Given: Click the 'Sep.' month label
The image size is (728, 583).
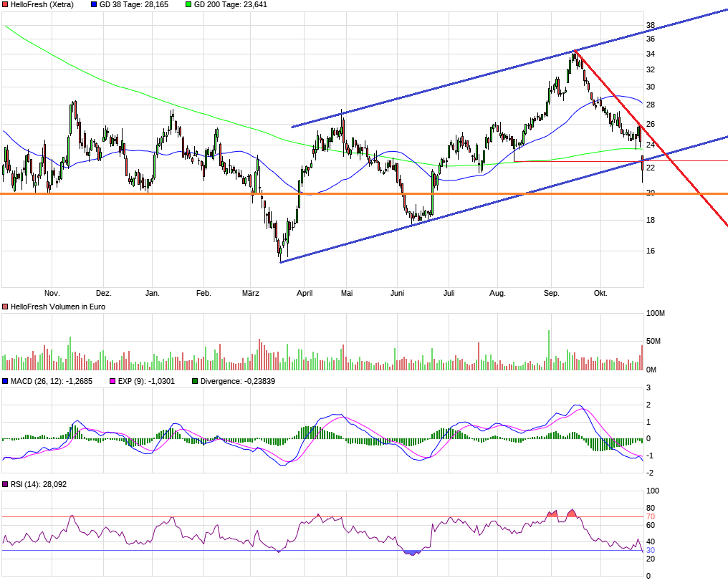Looking at the screenshot, I should (552, 294).
